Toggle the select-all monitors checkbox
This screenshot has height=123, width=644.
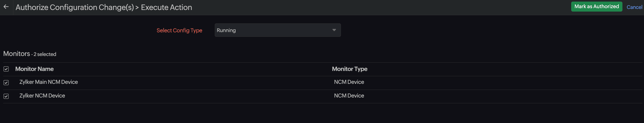point(6,69)
